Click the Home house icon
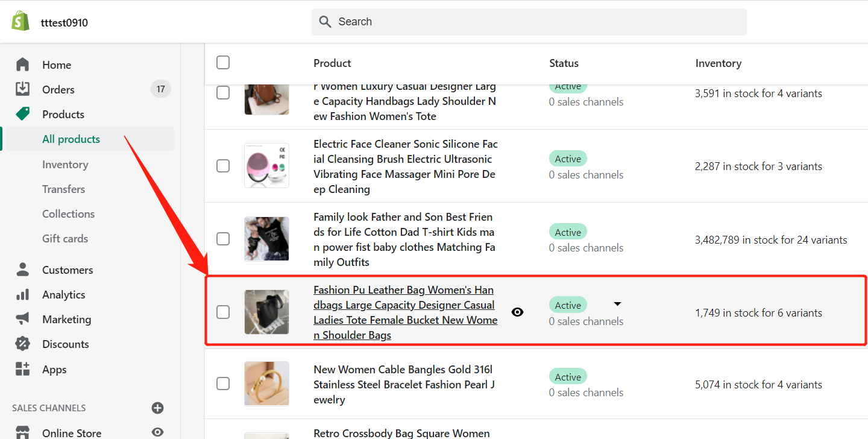This screenshot has width=868, height=439. (x=22, y=64)
